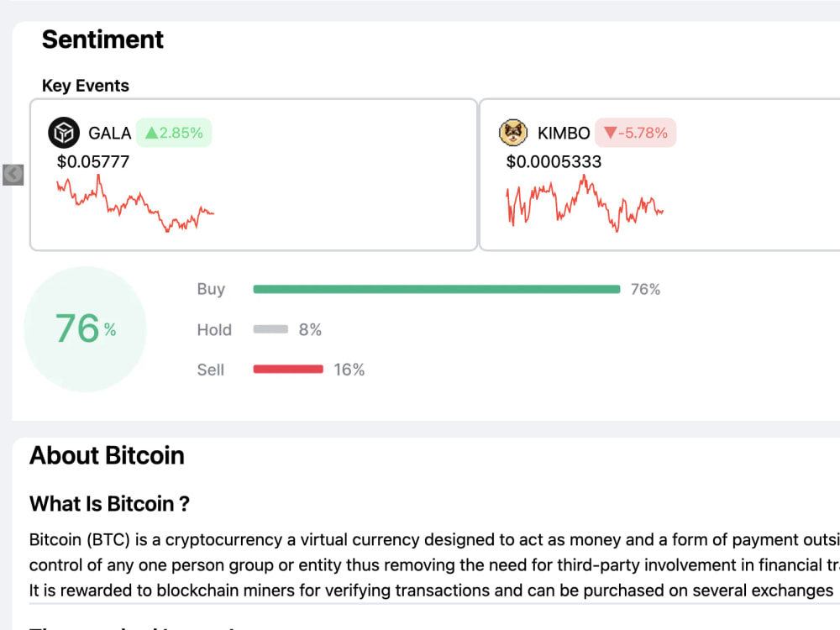The width and height of the screenshot is (840, 630).
Task: Click the 76% sentiment circle
Action: tap(85, 329)
